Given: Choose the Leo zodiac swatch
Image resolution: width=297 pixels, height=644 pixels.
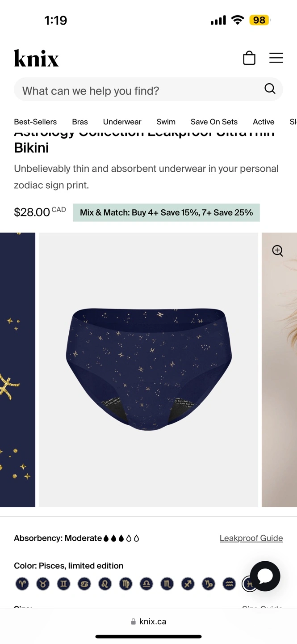Looking at the screenshot, I should pos(105,584).
